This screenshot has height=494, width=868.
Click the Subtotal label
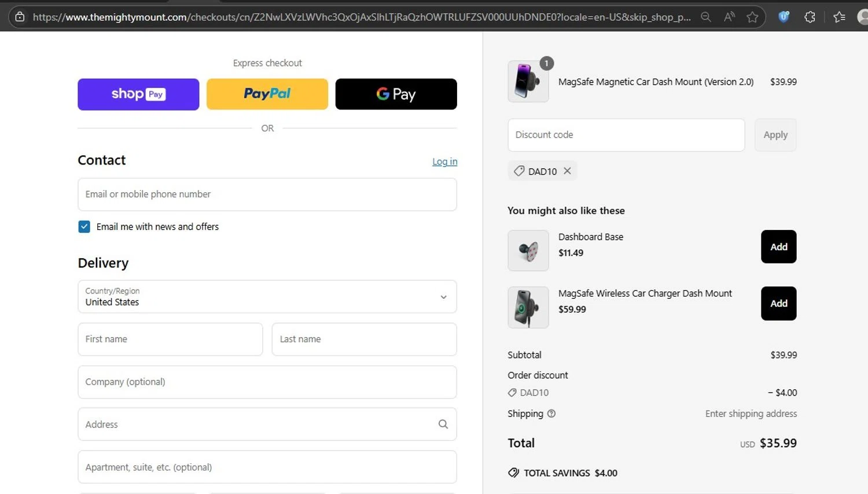click(524, 355)
